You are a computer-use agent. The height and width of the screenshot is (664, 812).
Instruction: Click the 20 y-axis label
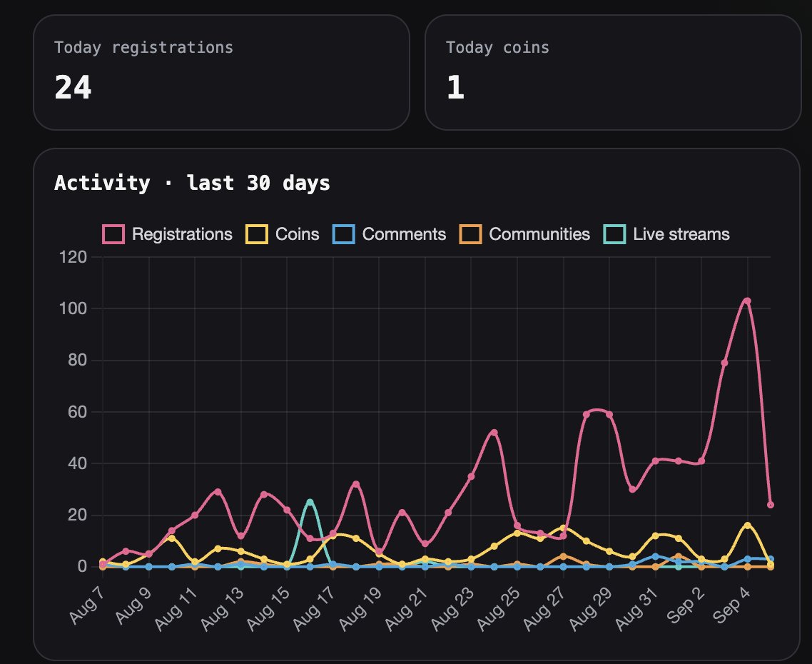(x=78, y=515)
